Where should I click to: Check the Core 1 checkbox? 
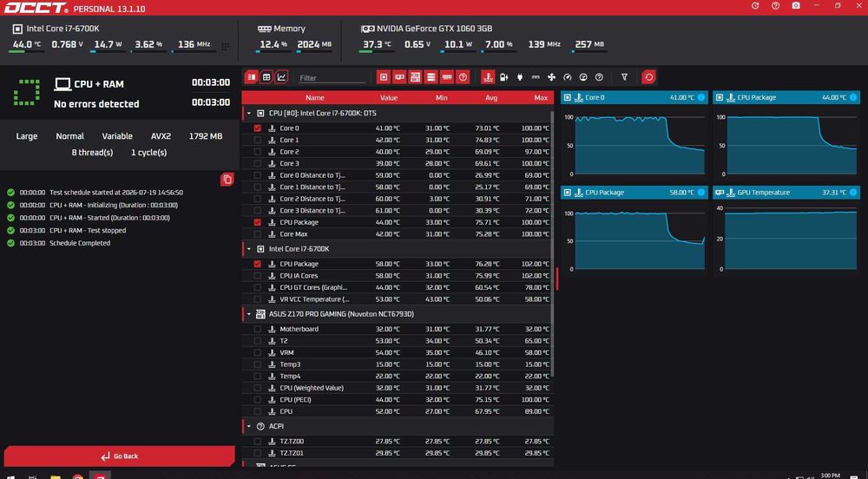tap(258, 140)
